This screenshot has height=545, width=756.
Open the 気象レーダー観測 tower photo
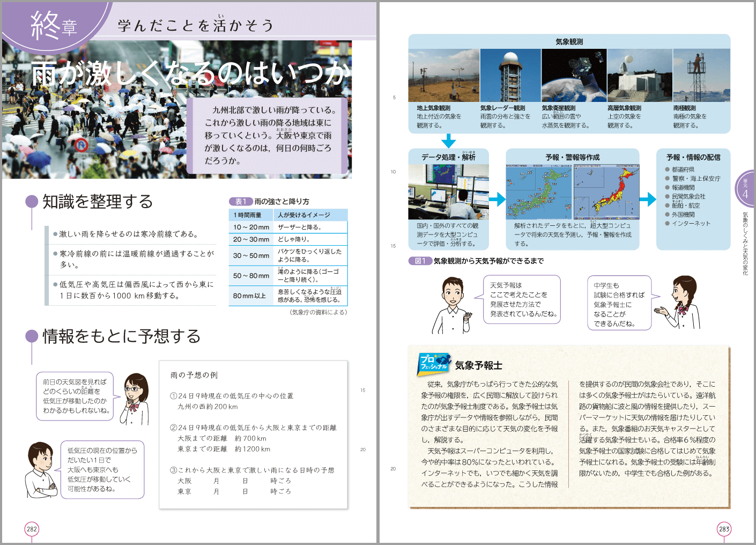tap(510, 76)
